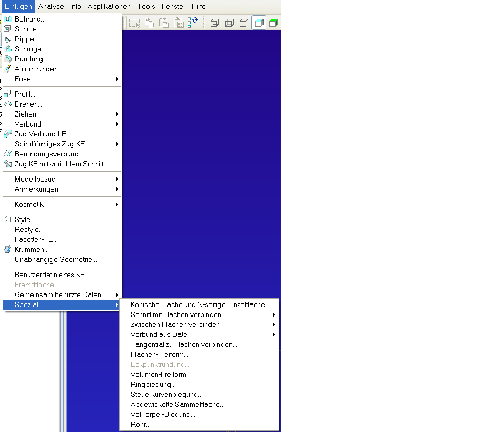Viewport: 504px width, 432px height.
Task: Open the Tools menu
Action: click(146, 6)
